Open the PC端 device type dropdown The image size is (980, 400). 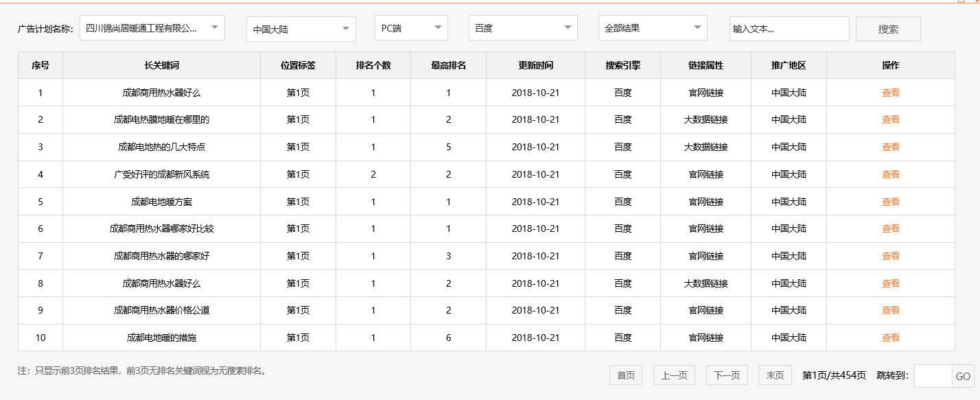(x=410, y=28)
